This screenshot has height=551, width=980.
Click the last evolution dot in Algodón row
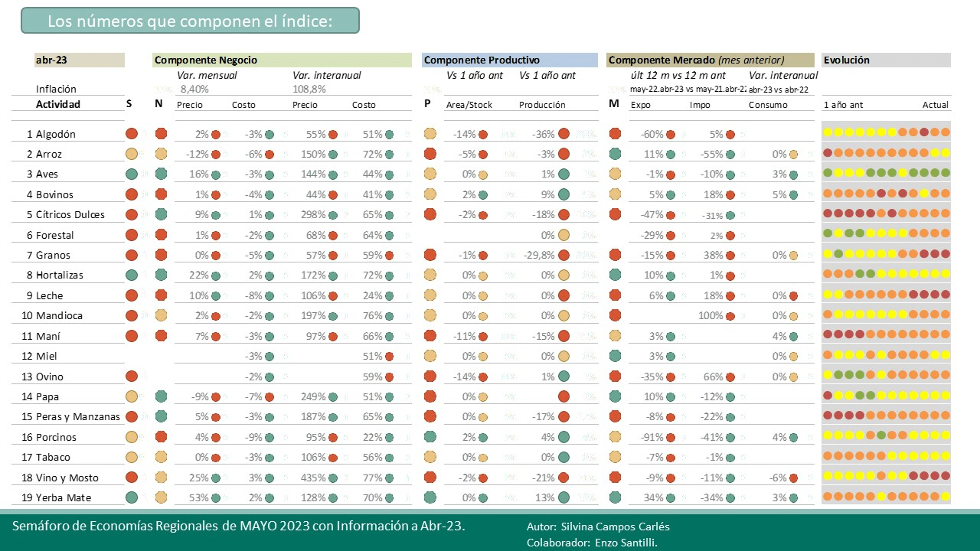pos(946,132)
